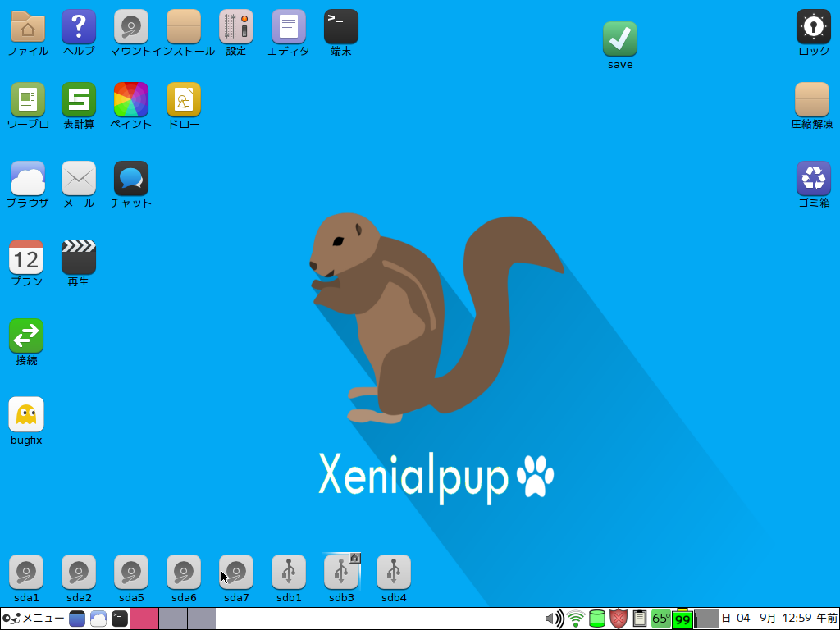Viewport: 840px width, 630px height.
Task: Click the taskbar clock showing 12:59
Action: [779, 619]
